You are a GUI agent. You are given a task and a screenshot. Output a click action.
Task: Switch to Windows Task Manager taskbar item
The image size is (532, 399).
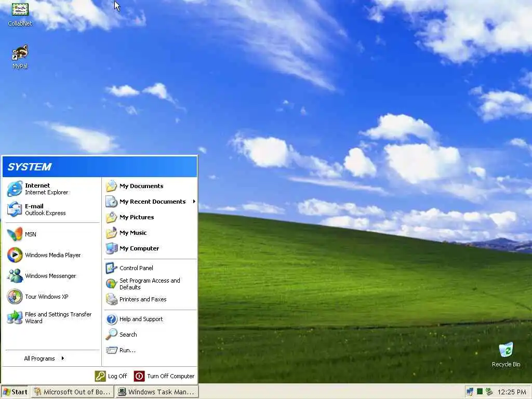156,392
